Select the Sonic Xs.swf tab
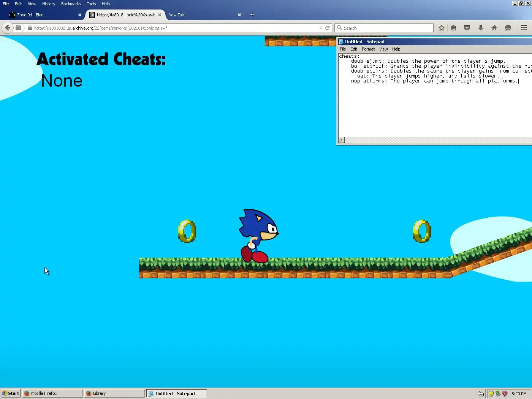 [125, 15]
